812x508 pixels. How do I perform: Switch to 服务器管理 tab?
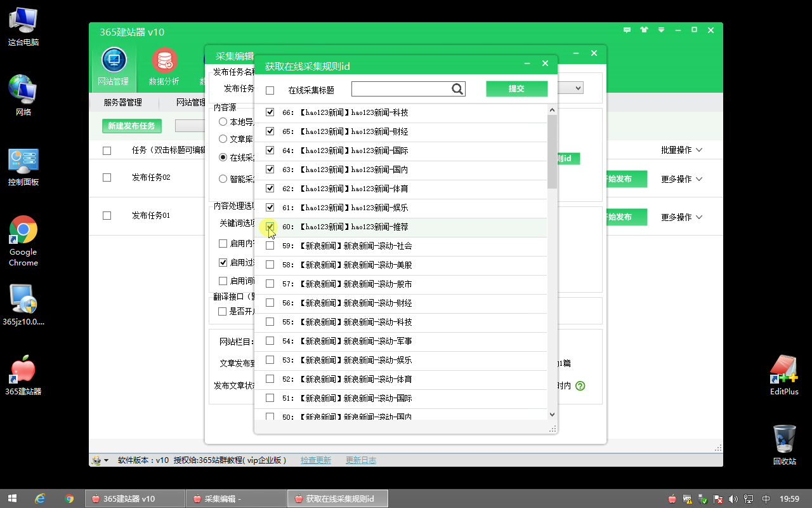pyautogui.click(x=122, y=102)
